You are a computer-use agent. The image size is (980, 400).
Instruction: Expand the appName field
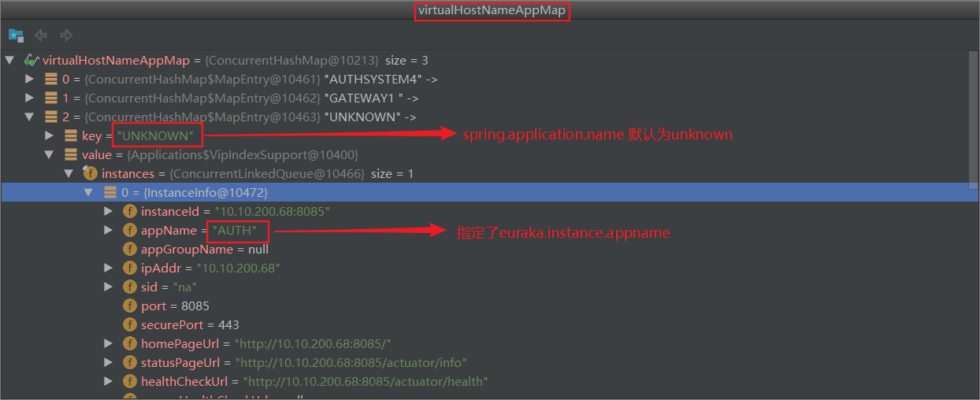[109, 231]
